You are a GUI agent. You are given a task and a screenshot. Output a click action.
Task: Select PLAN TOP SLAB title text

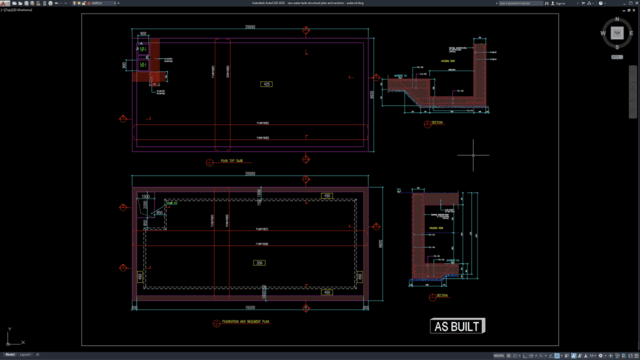click(x=232, y=161)
